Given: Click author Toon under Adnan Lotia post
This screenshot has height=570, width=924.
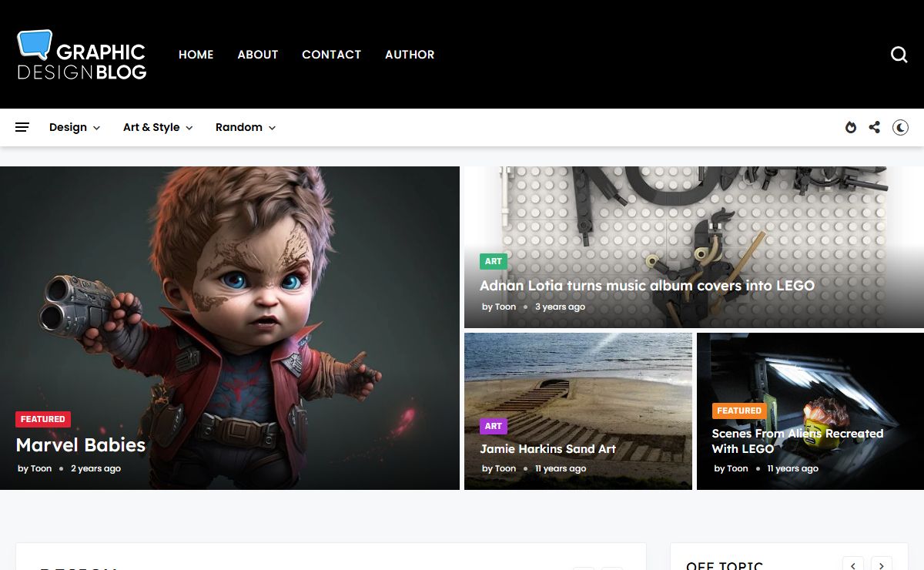Looking at the screenshot, I should (506, 307).
